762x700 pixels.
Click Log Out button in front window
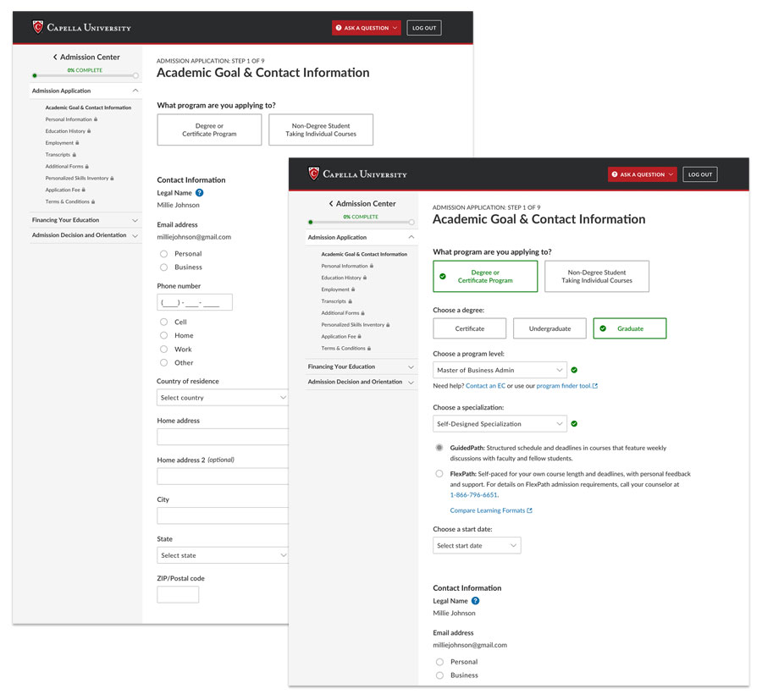click(x=700, y=174)
